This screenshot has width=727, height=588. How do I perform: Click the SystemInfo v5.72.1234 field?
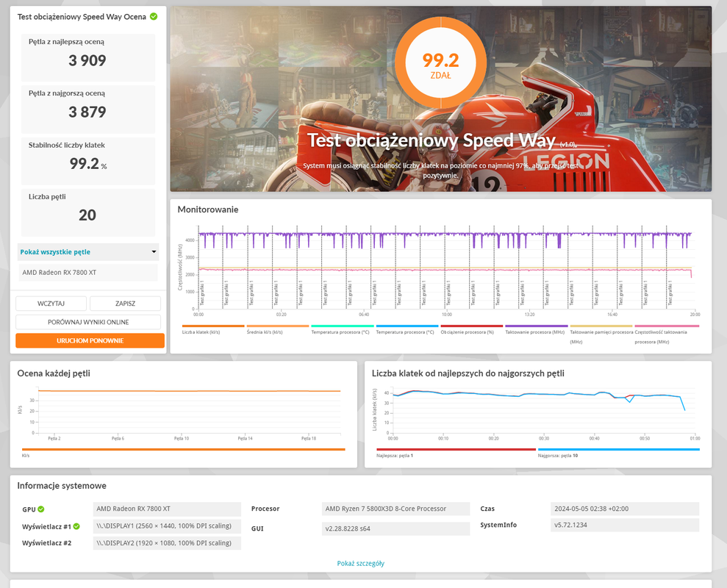point(625,525)
